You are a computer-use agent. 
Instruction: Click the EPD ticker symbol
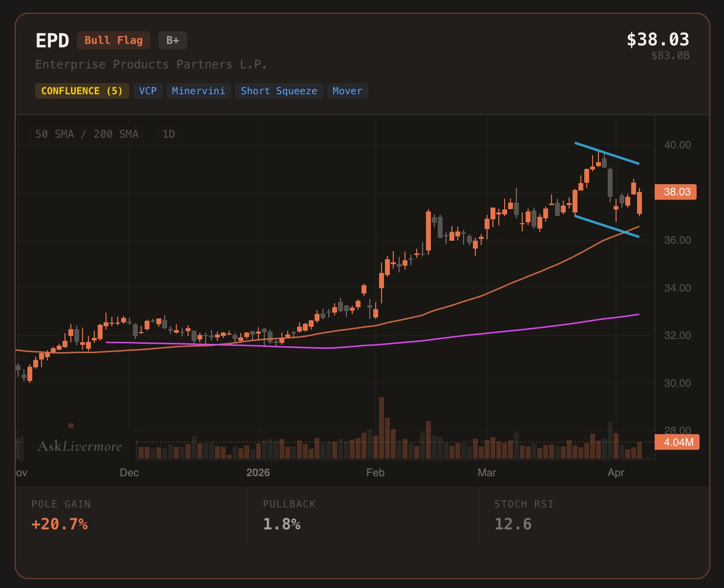pyautogui.click(x=52, y=40)
